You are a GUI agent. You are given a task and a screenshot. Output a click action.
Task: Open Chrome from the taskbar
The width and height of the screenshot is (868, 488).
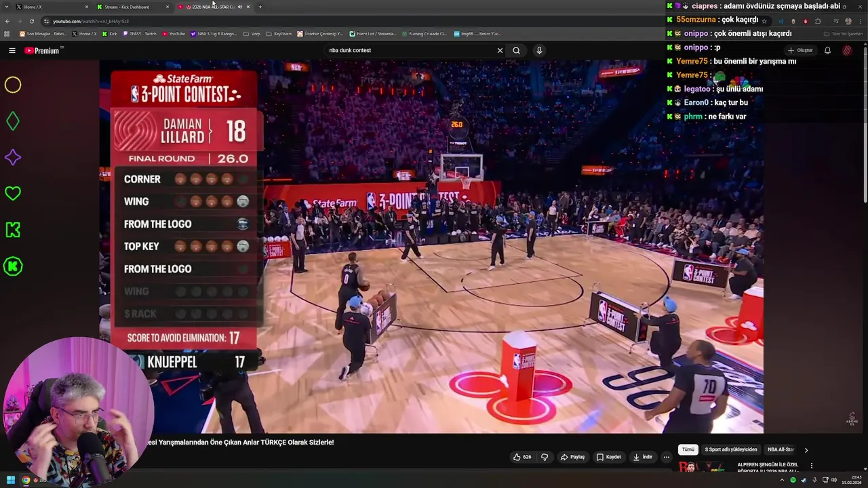[x=26, y=480]
